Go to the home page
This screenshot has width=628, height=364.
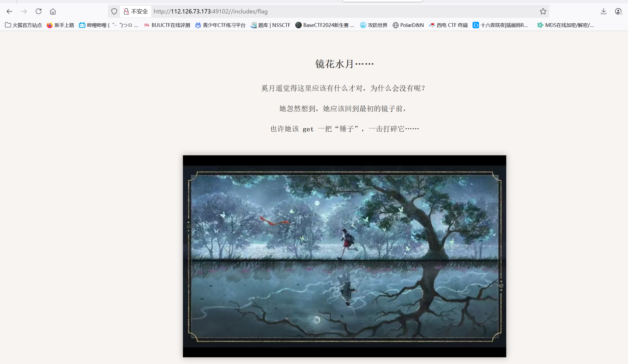53,11
